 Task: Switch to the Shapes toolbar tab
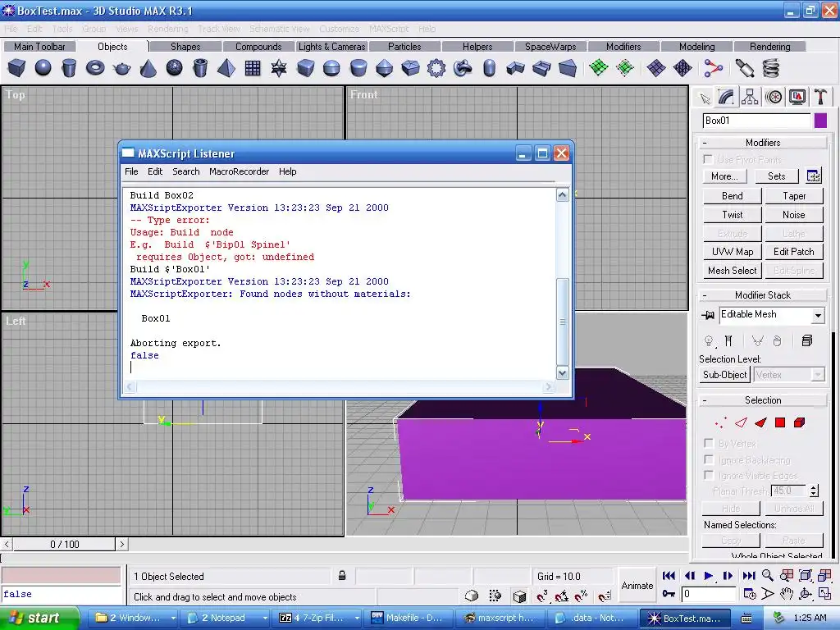(185, 47)
